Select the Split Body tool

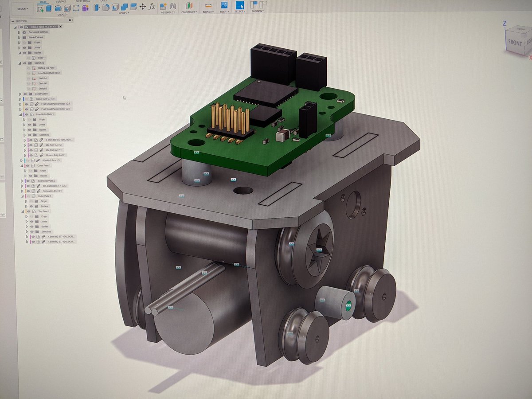pos(133,7)
